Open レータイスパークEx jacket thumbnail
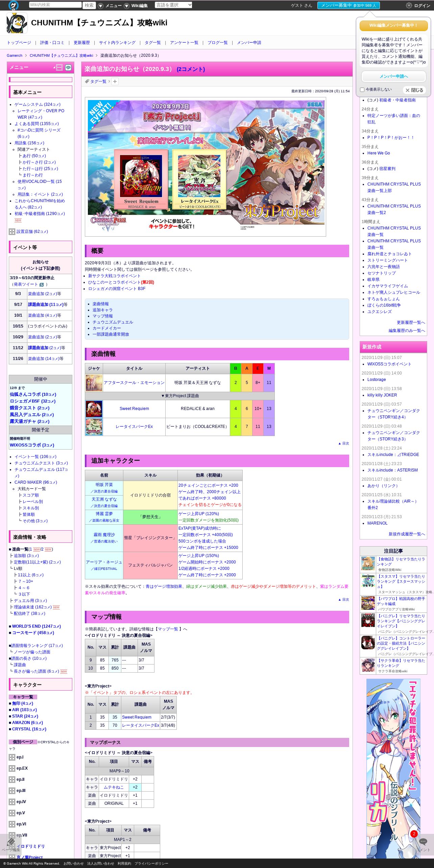Image resolution: width=434 pixels, height=868 pixels. click(94, 427)
